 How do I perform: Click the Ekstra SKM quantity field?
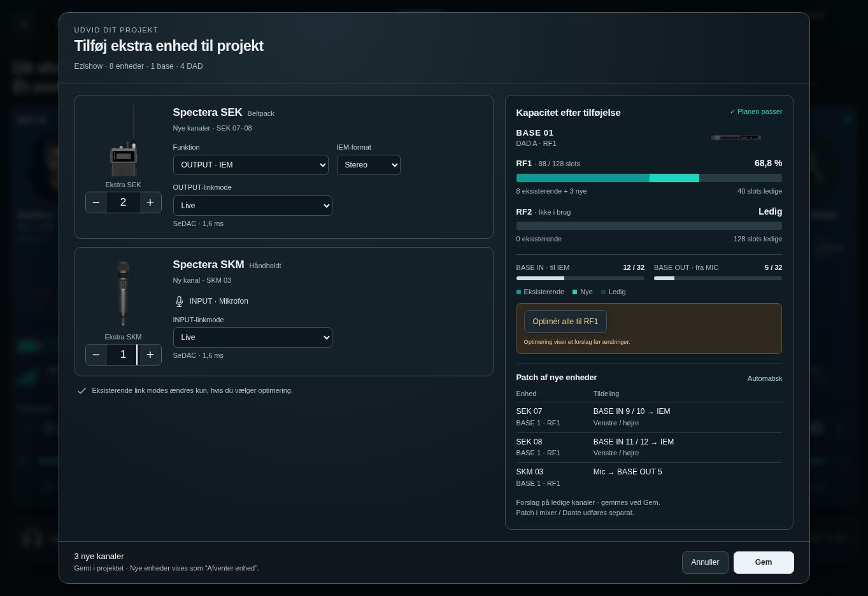[123, 355]
